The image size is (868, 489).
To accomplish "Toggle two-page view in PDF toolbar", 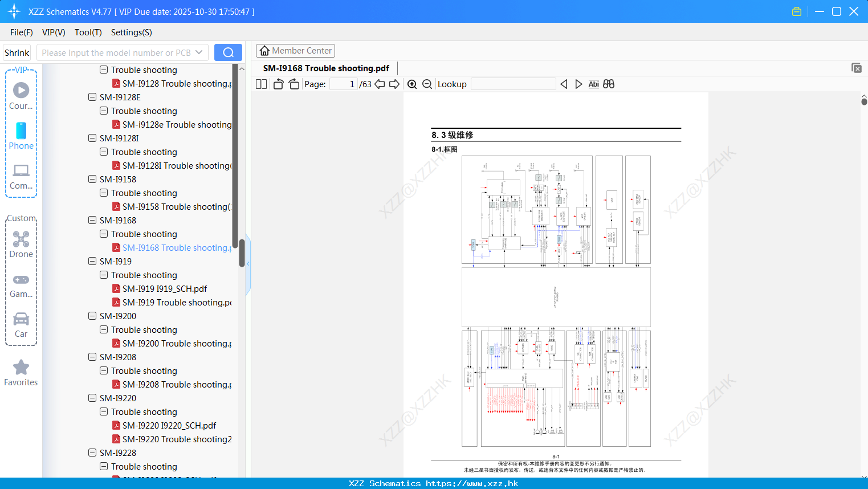I will pyautogui.click(x=261, y=84).
